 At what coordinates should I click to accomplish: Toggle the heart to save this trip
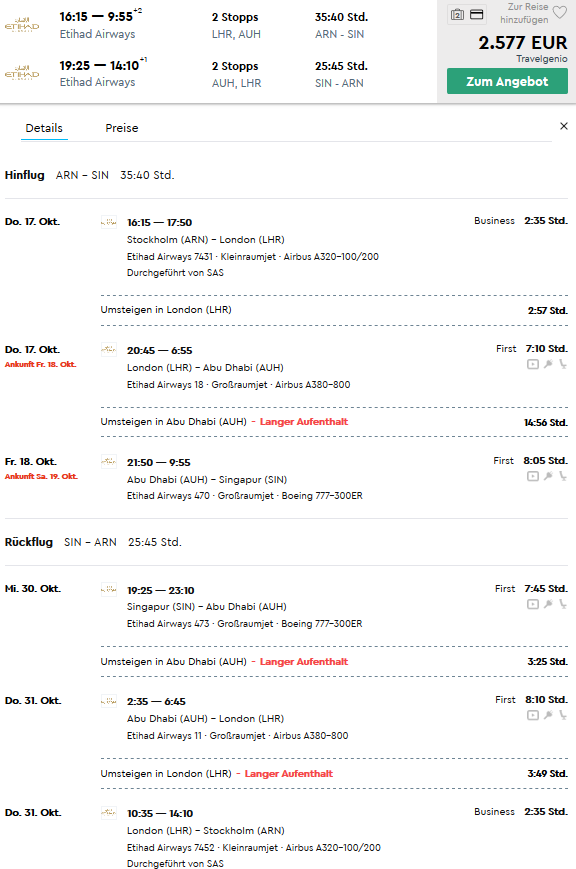click(x=560, y=13)
